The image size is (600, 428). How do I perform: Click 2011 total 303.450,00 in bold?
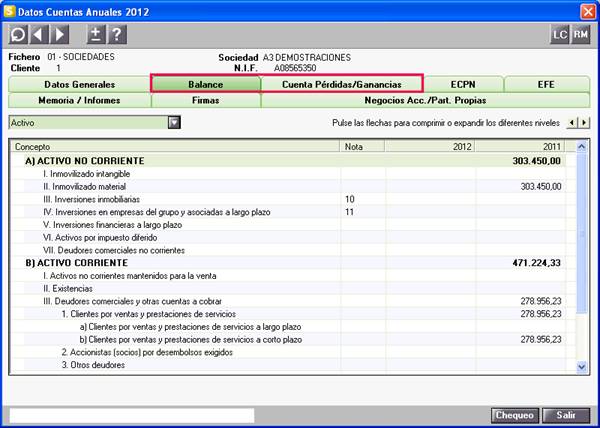[x=536, y=161]
